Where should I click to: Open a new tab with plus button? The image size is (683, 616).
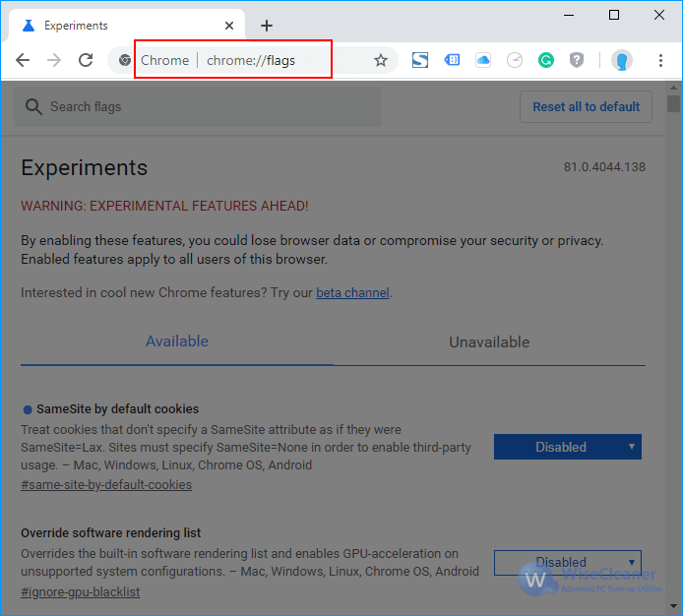point(267,26)
